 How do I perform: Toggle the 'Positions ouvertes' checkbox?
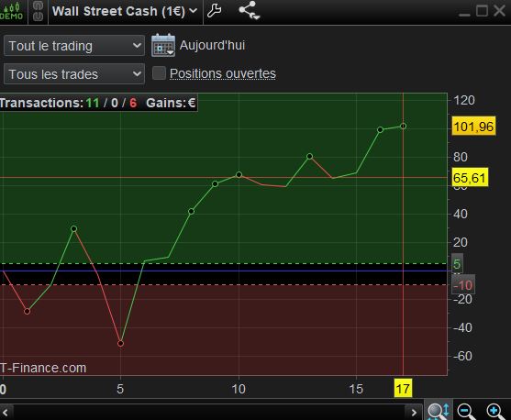point(159,73)
